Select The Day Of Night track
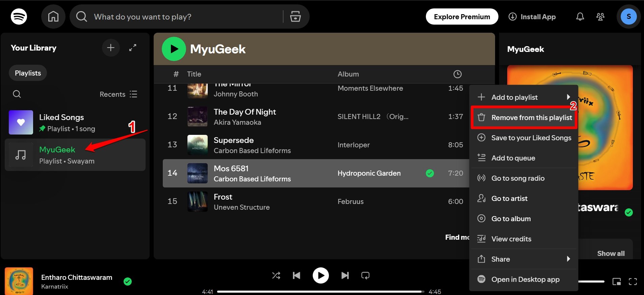This screenshot has width=644, height=295. 244,112
